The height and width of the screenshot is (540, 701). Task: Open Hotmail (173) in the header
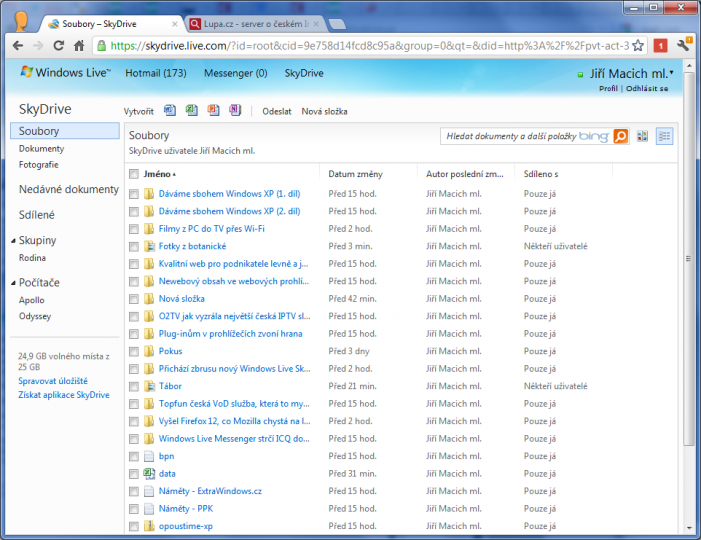click(156, 73)
